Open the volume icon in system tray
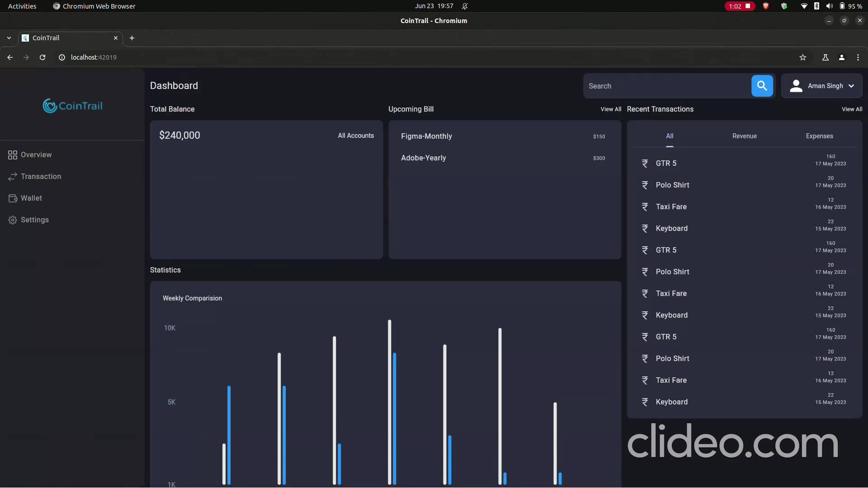 [829, 6]
